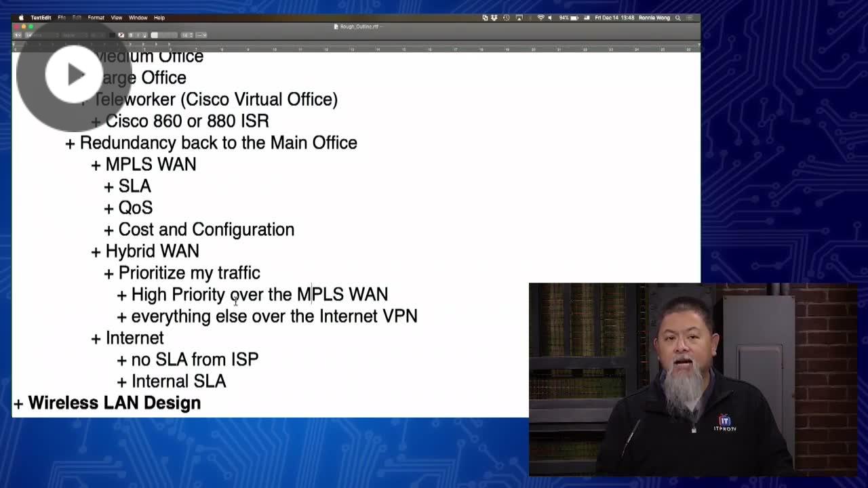Open the Edit menu
The height and width of the screenshot is (488, 868).
click(x=77, y=18)
